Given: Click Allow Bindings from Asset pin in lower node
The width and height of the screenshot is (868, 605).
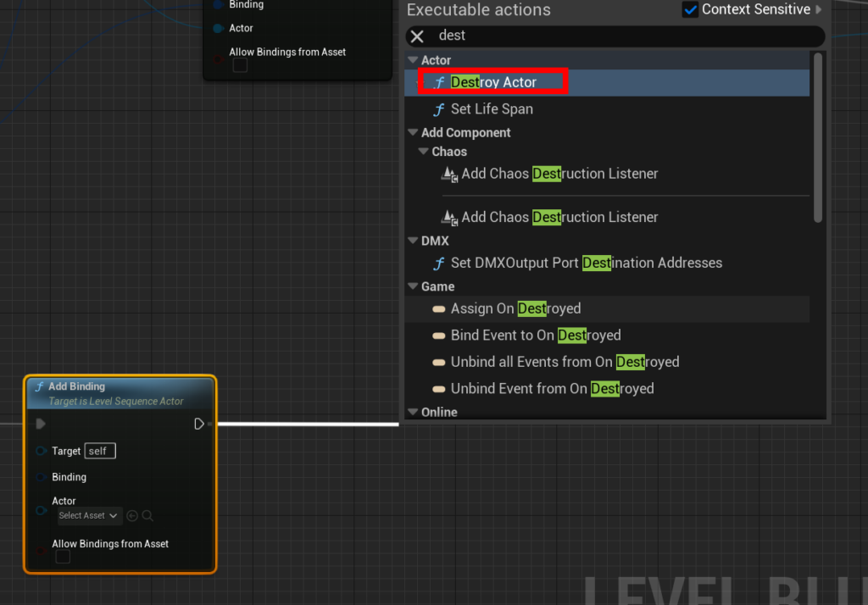Looking at the screenshot, I should [41, 550].
